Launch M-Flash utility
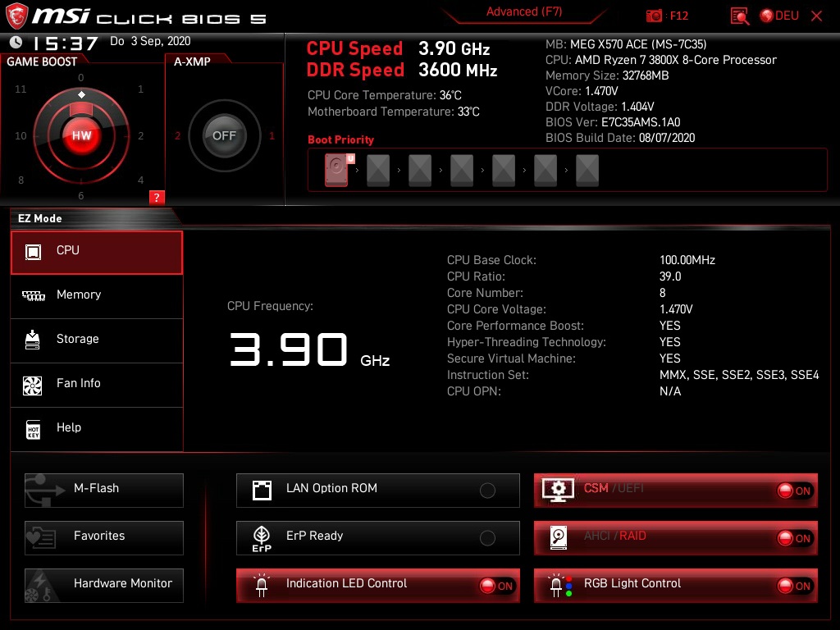The height and width of the screenshot is (630, 840). [x=104, y=491]
